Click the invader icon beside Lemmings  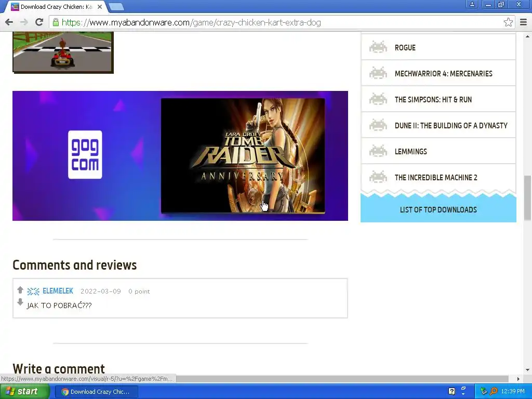tap(378, 151)
